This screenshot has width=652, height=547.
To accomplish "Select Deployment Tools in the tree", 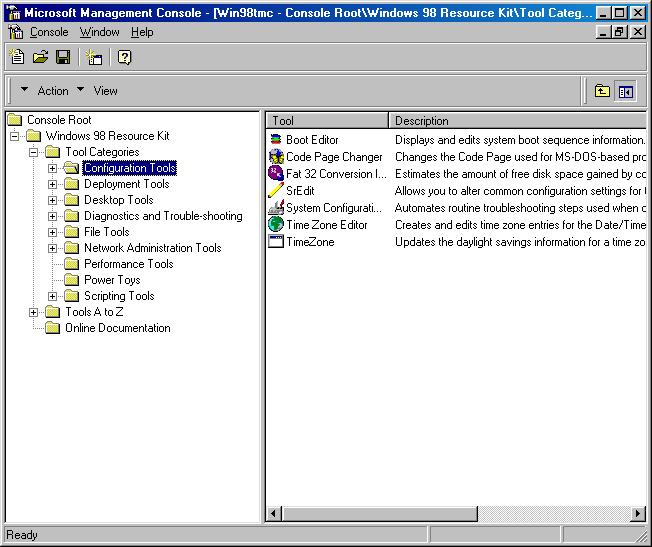I will 127,184.
